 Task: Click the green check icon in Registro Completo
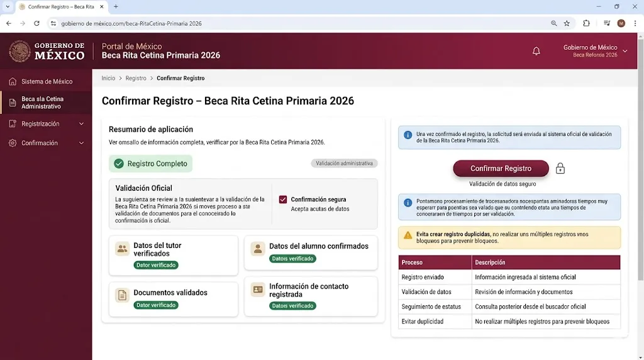coord(119,164)
